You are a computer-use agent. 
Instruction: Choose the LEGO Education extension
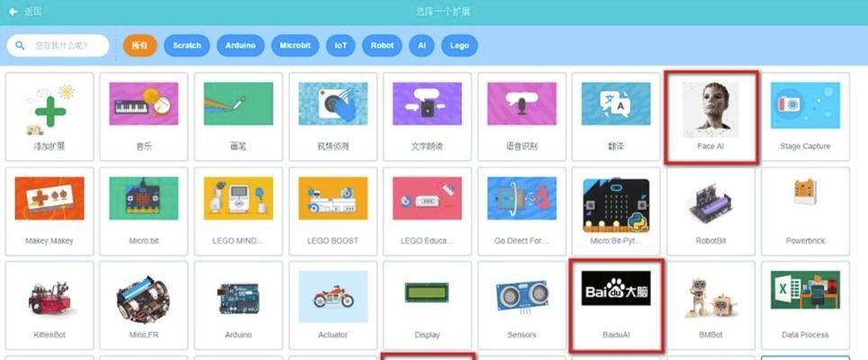click(x=428, y=211)
